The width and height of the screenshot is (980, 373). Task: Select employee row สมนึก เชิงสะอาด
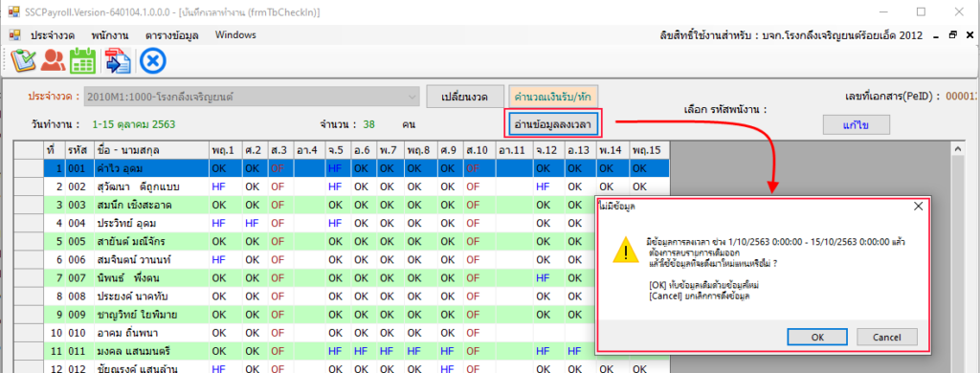click(342, 205)
